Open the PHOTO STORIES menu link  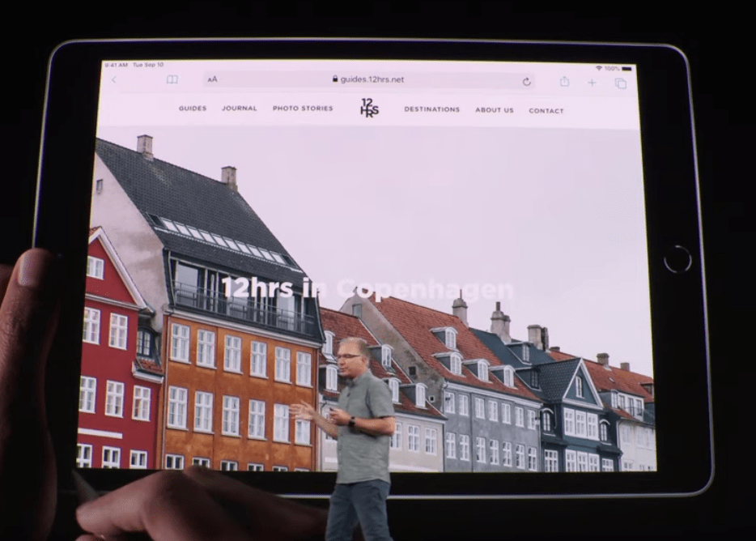[303, 108]
